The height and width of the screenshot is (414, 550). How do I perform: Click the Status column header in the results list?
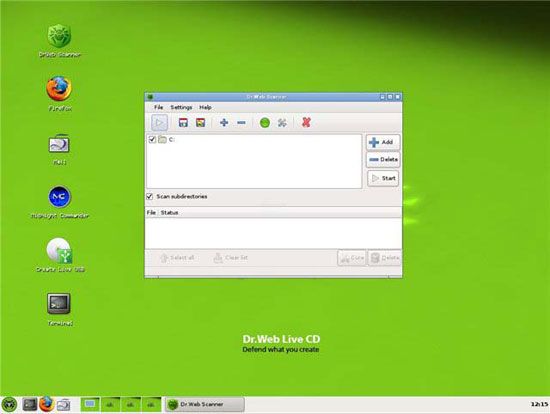(x=169, y=213)
